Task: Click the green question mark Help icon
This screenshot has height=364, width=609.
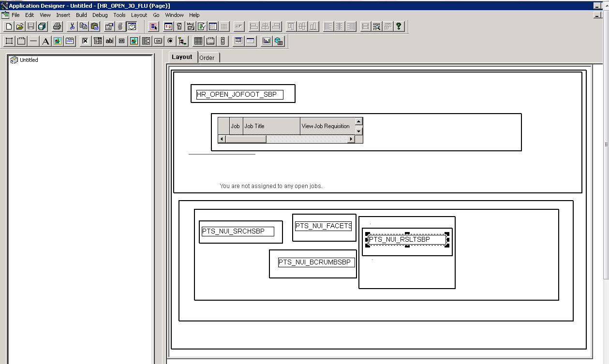Action: pos(399,26)
